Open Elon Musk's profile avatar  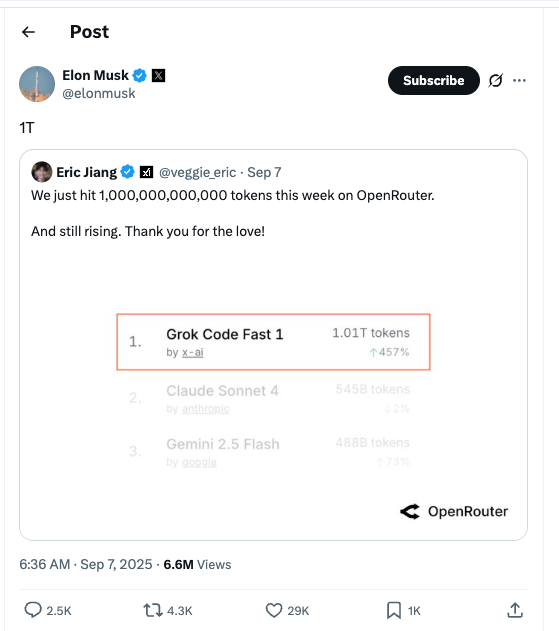tap(37, 84)
